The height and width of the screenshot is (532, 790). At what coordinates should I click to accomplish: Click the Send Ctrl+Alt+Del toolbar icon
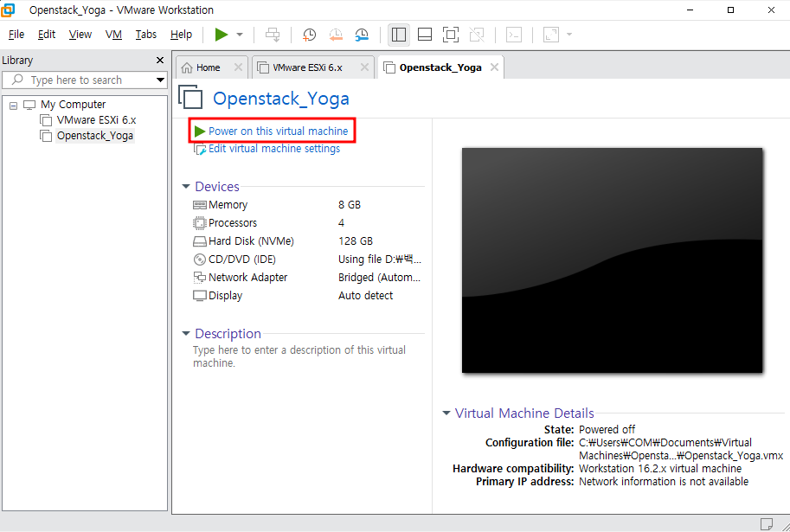tap(273, 35)
